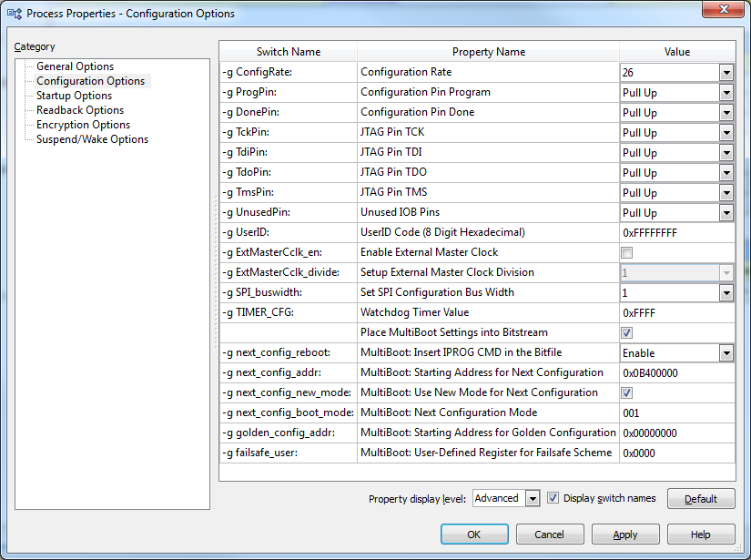Click the Cancel button

[x=550, y=535]
